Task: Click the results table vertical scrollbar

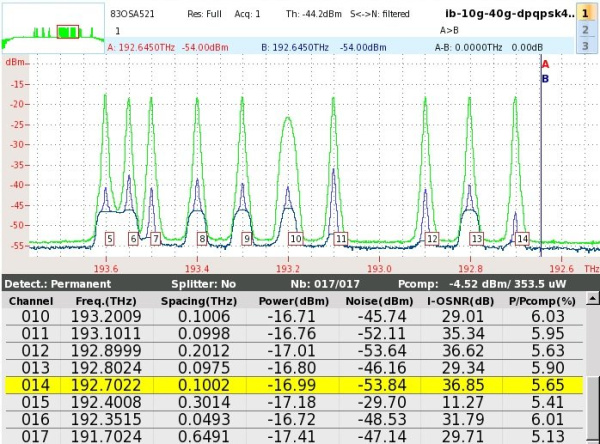Action: point(591,370)
